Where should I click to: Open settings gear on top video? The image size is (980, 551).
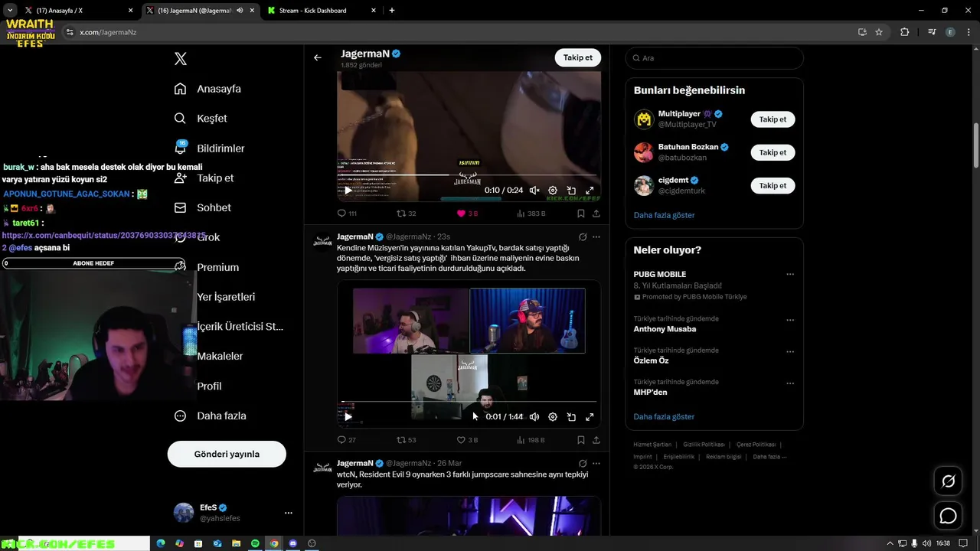point(553,191)
